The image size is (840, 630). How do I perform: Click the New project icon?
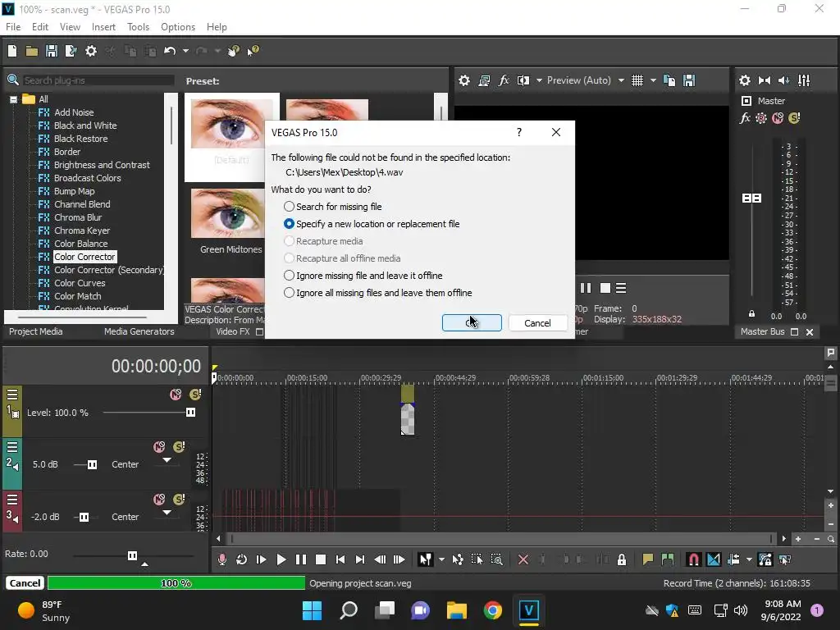point(12,51)
